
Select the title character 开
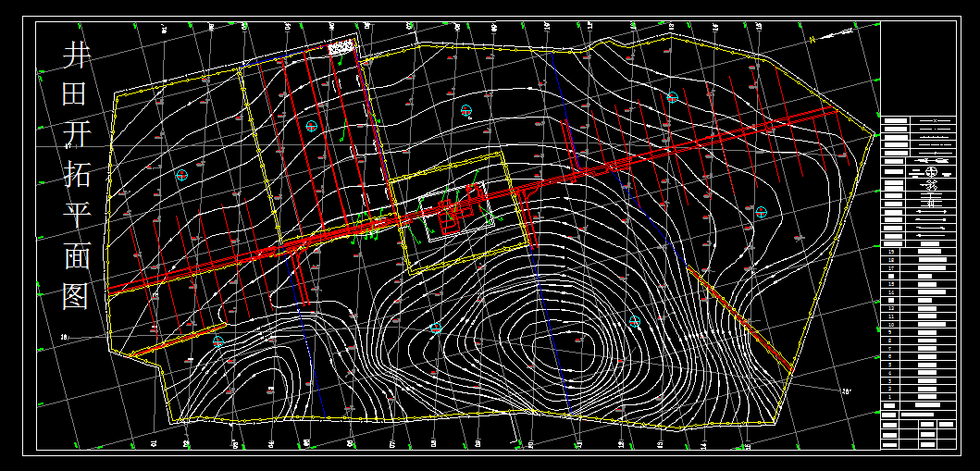tap(77, 132)
